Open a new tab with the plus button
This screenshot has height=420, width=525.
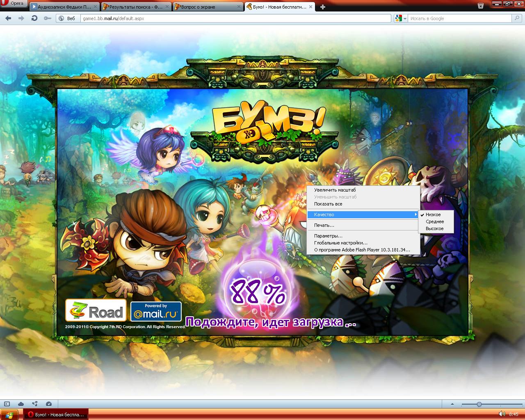click(x=323, y=7)
